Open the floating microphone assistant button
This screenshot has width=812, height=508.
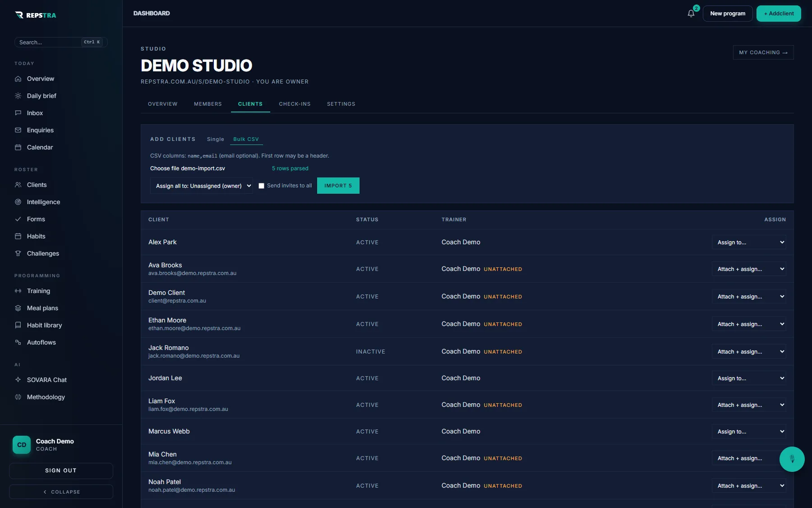coord(792,459)
